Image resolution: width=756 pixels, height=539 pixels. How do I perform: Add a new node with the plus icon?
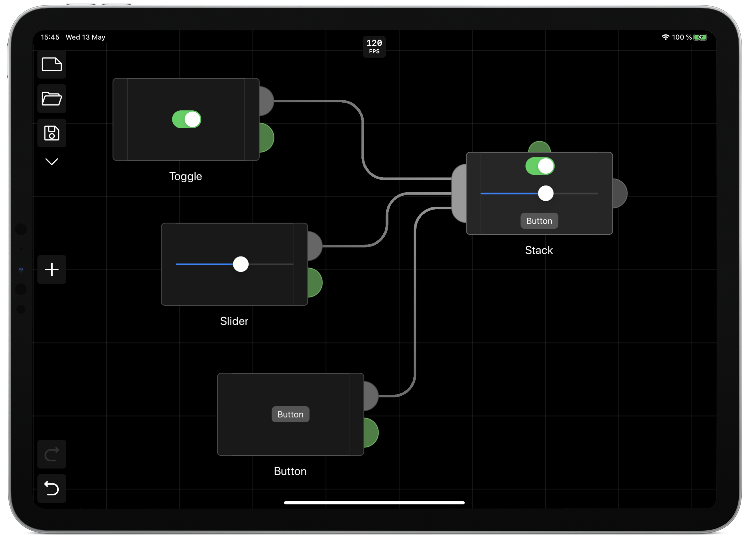[x=52, y=269]
